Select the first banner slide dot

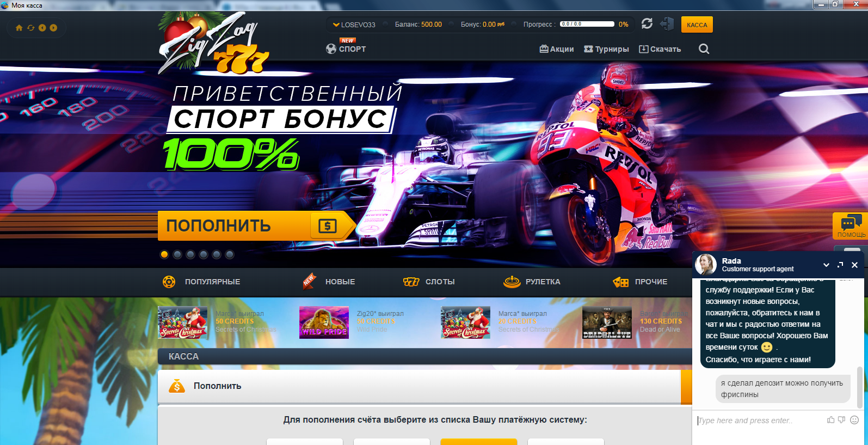click(164, 254)
